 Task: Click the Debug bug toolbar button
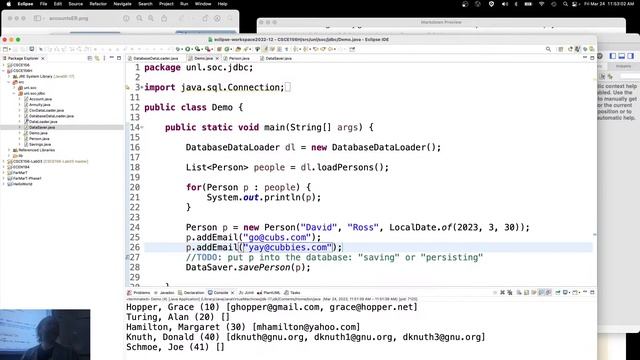pyautogui.click(x=178, y=49)
